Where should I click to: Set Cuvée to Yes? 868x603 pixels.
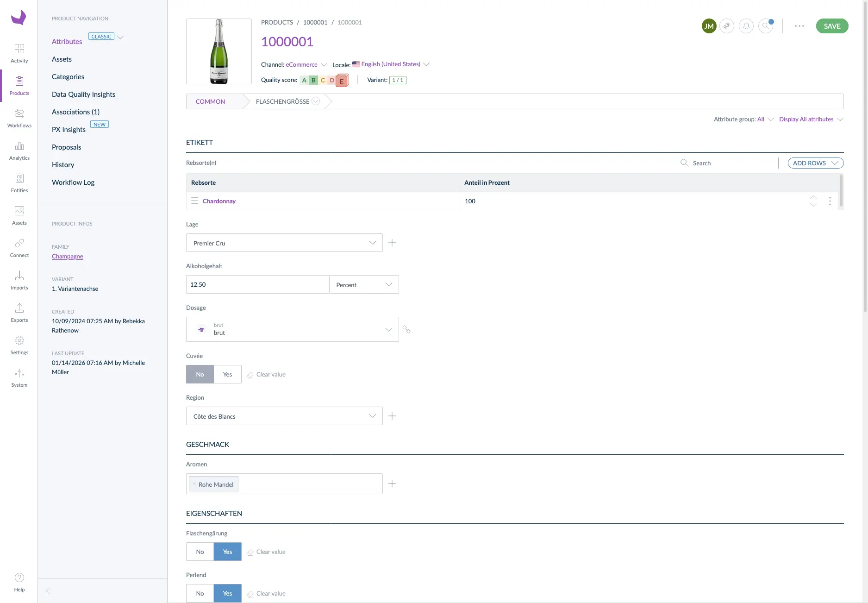tap(227, 374)
